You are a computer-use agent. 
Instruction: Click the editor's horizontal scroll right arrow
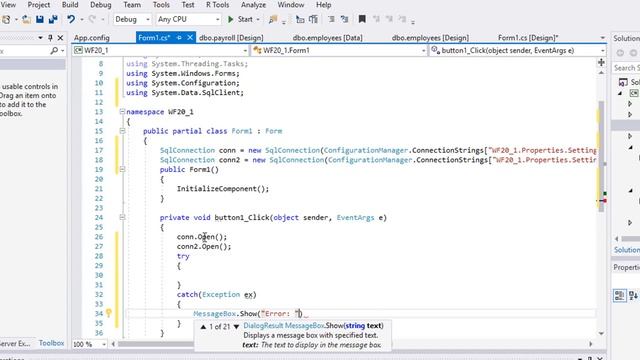pos(591,344)
